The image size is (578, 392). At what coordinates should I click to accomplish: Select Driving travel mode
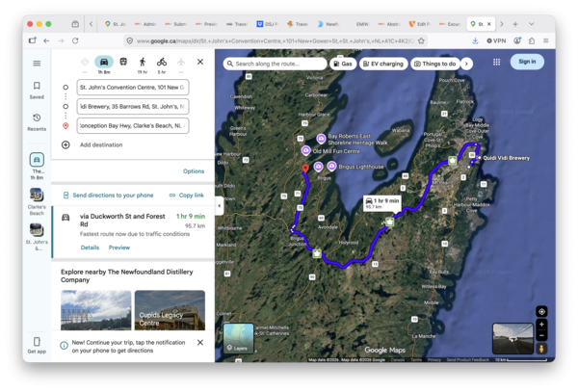point(104,62)
